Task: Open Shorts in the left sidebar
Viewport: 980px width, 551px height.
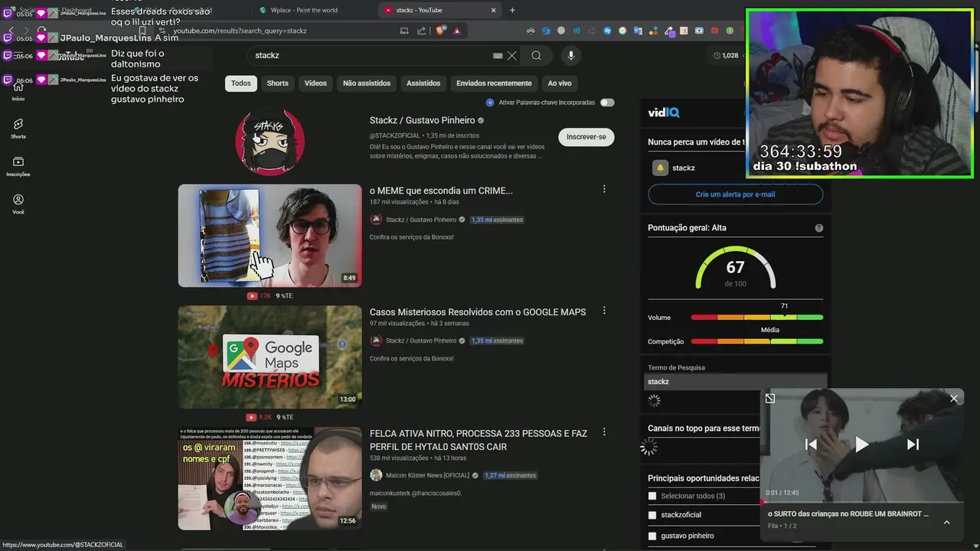Action: (x=18, y=128)
